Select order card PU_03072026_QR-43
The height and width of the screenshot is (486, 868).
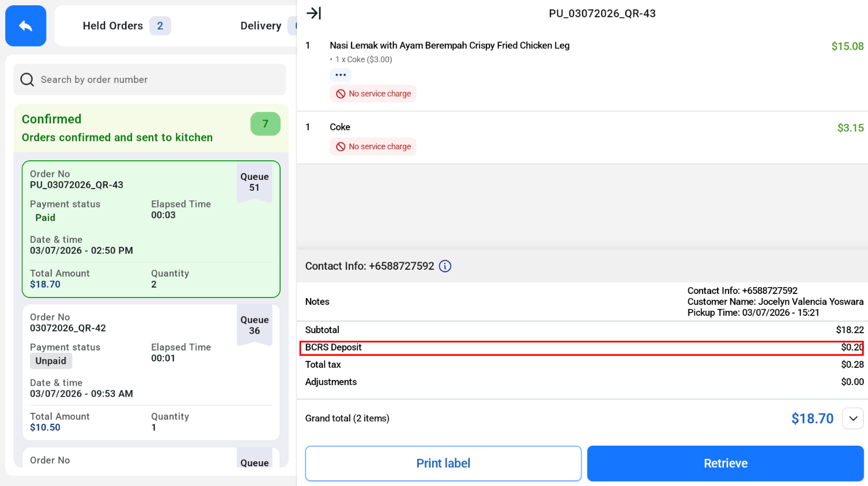pos(151,229)
